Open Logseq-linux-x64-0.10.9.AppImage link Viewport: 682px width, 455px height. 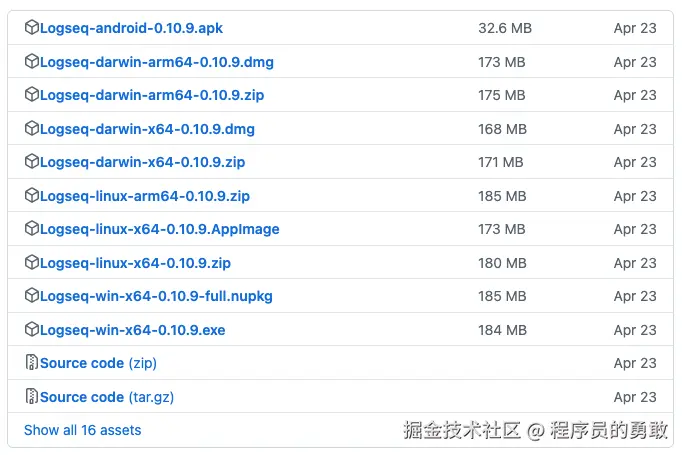[x=159, y=229]
